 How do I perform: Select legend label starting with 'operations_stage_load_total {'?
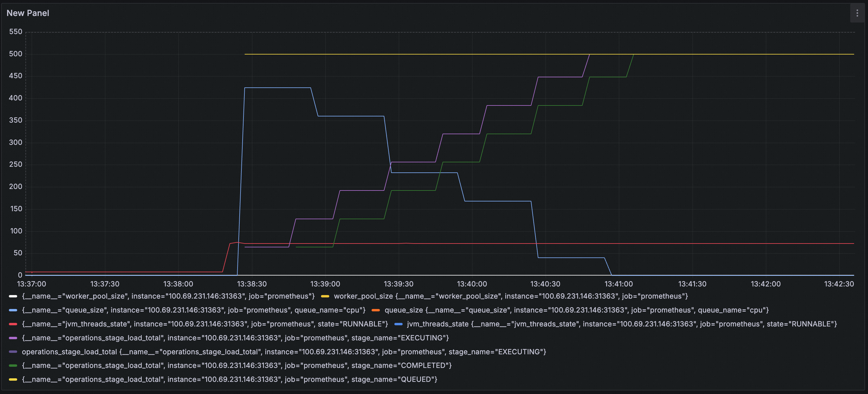284,352
